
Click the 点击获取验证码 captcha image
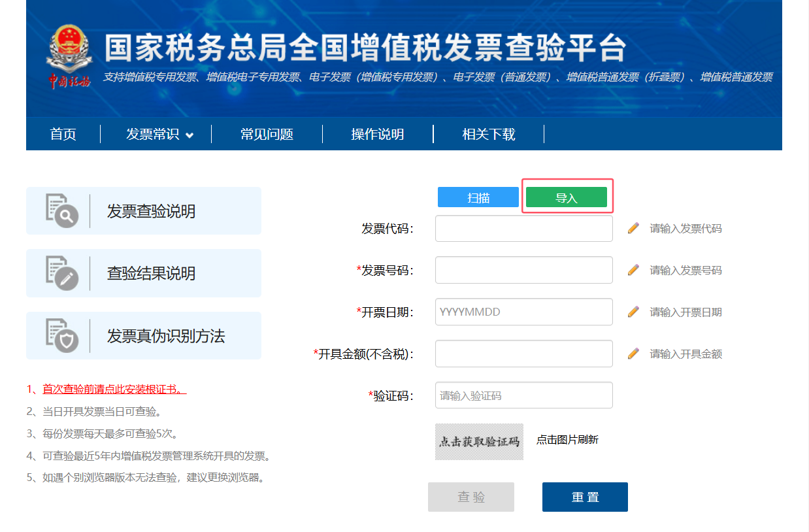479,442
